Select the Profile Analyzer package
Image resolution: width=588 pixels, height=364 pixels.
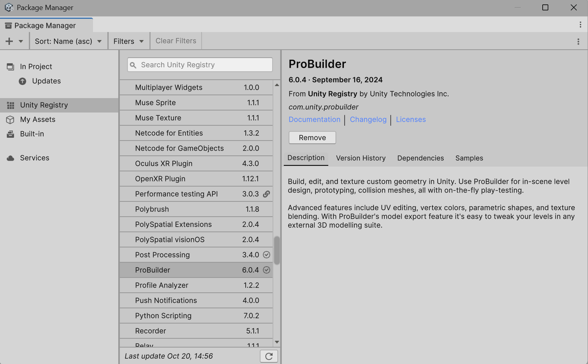coord(196,285)
